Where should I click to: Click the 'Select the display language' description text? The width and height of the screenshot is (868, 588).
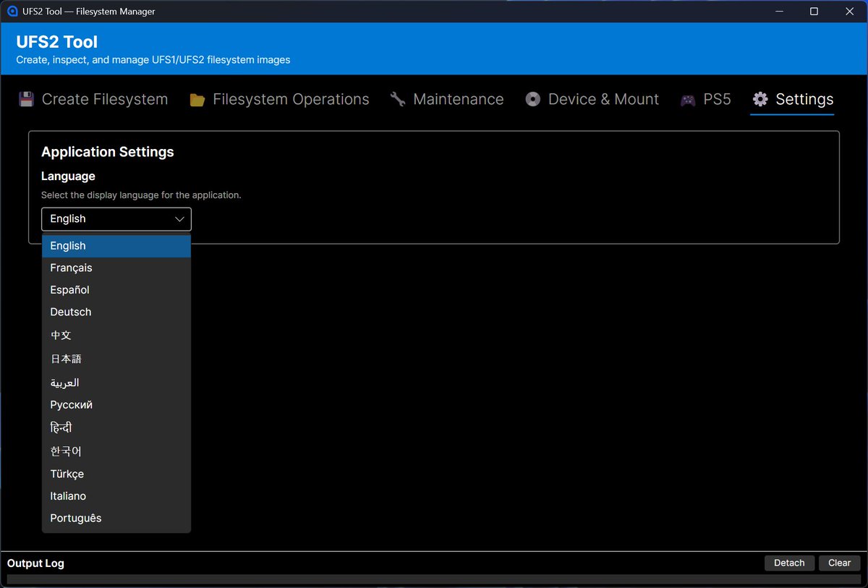141,195
